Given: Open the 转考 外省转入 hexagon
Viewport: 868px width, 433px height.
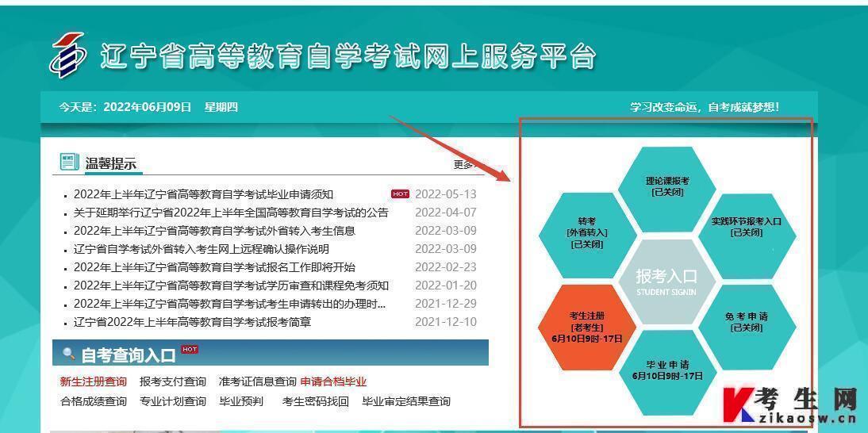Looking at the screenshot, I should 587,235.
